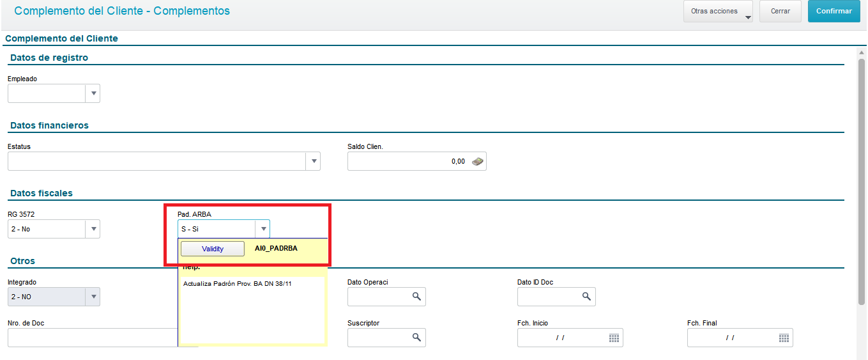Viewport: 868px width, 360px height.
Task: Click the Validity button in the tooltip
Action: click(213, 249)
